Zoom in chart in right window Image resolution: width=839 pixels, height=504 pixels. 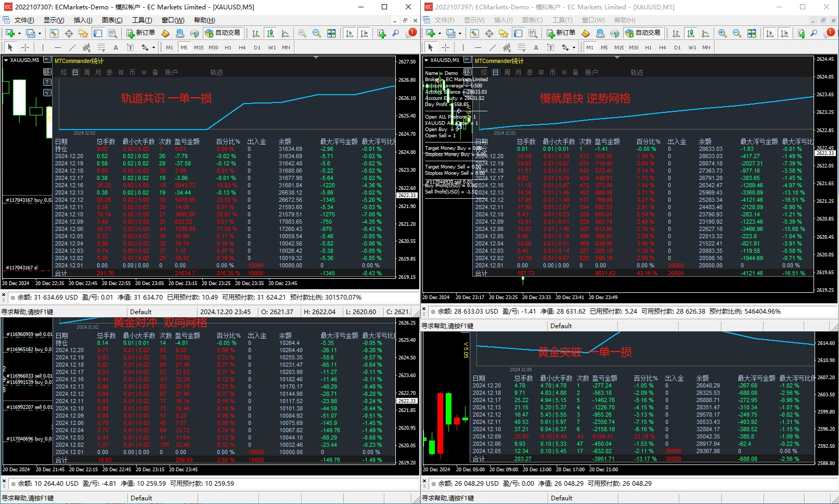click(x=722, y=33)
